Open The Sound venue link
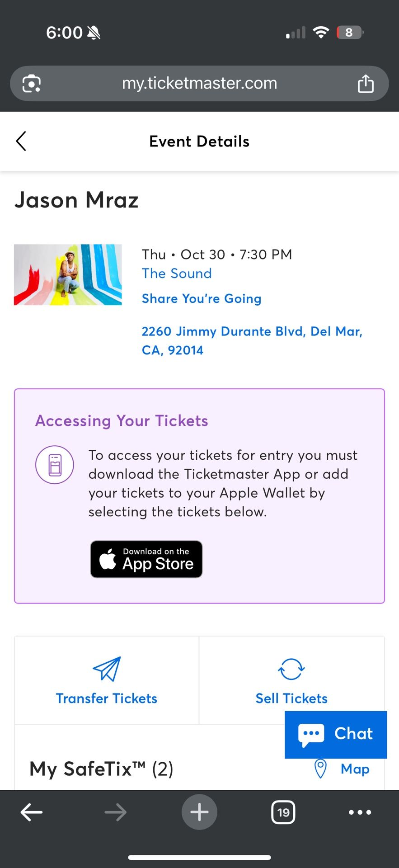Viewport: 399px width, 868px height. click(x=176, y=274)
